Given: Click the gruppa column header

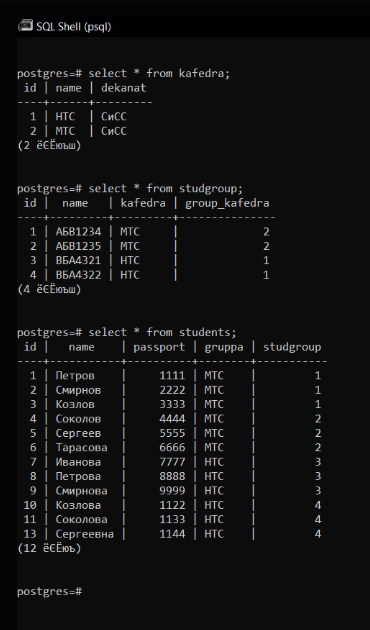Looking at the screenshot, I should pyautogui.click(x=224, y=347).
